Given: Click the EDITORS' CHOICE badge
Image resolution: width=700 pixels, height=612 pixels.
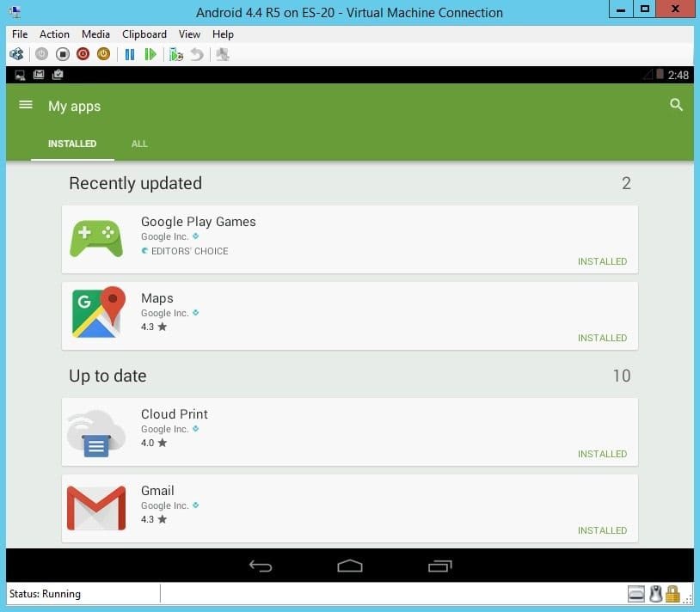Looking at the screenshot, I should [x=185, y=251].
